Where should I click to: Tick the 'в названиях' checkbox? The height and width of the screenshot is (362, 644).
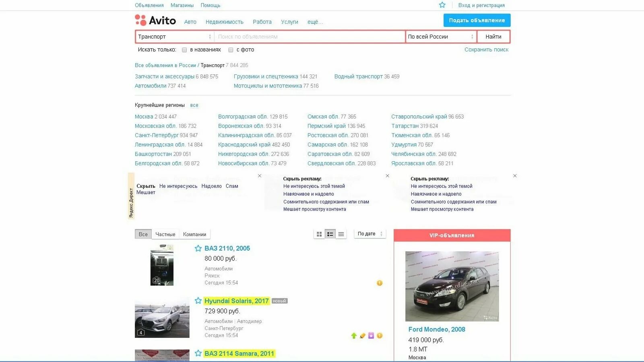point(184,50)
